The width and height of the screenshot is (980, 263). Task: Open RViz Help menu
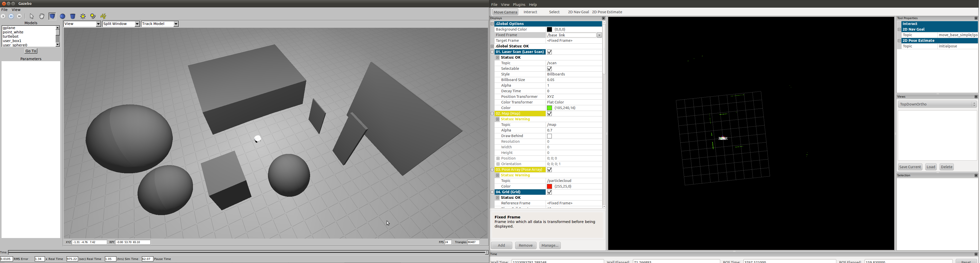533,5
